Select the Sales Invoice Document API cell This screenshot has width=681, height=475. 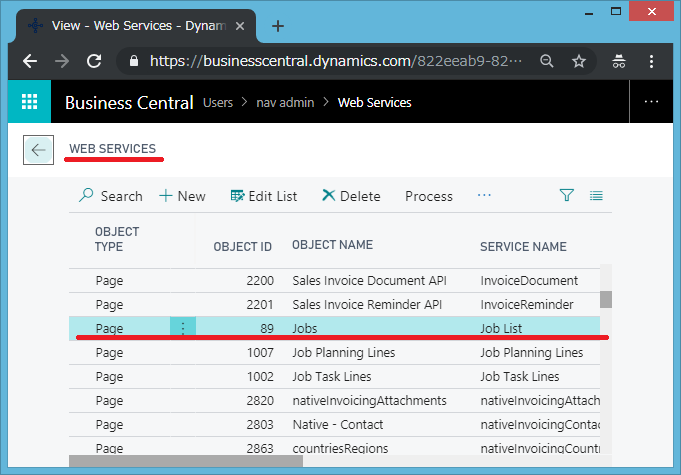click(x=370, y=280)
